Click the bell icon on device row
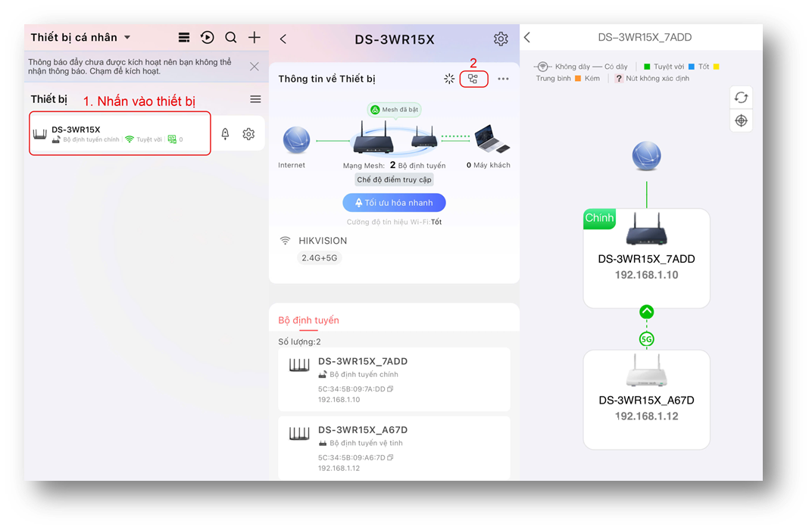Image resolution: width=812 pixels, height=530 pixels. [x=225, y=134]
